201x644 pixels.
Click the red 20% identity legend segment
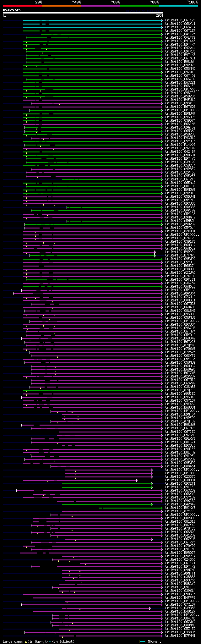coord(23,6)
